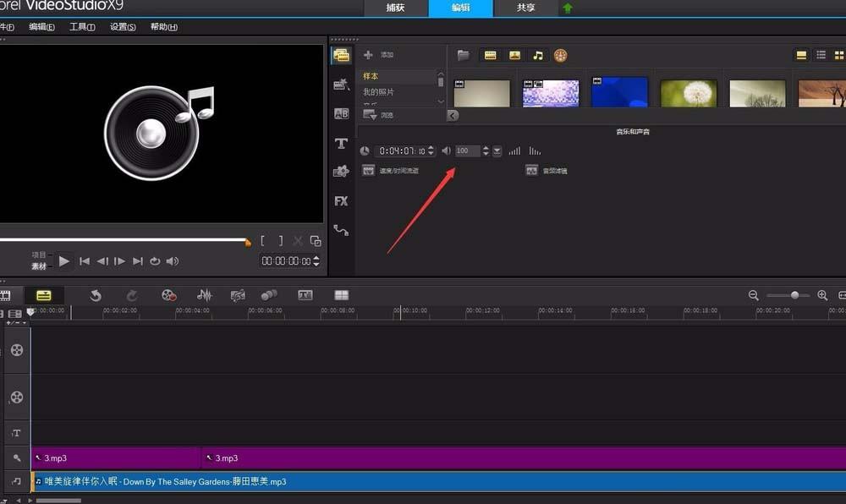Click the zoom in magnifier on timeline
Viewport: 846px width, 504px height.
click(x=822, y=295)
